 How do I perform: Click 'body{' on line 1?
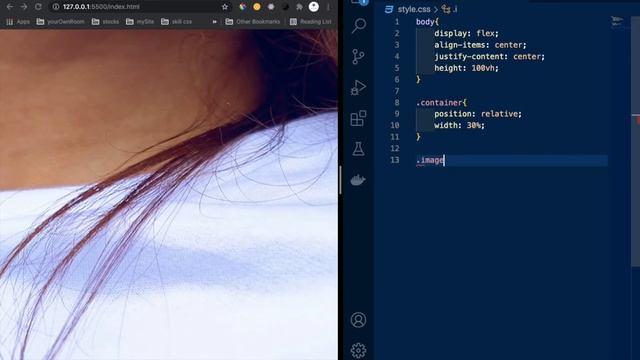427,22
